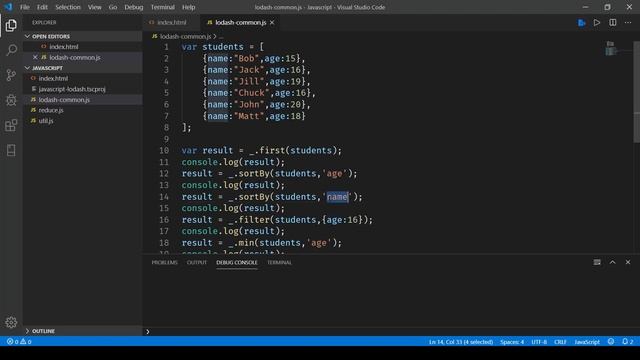Close the lodash-common.js editor tab
The width and height of the screenshot is (640, 360).
[272, 22]
